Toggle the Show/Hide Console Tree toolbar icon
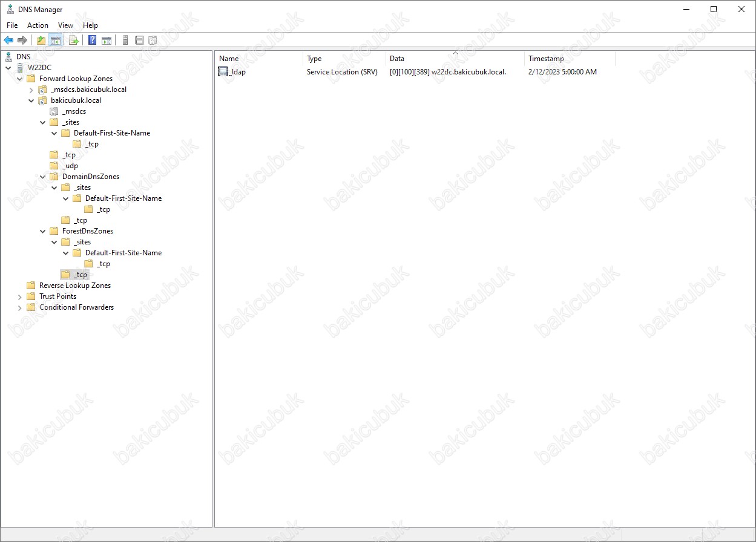The width and height of the screenshot is (756, 542). pyautogui.click(x=55, y=41)
